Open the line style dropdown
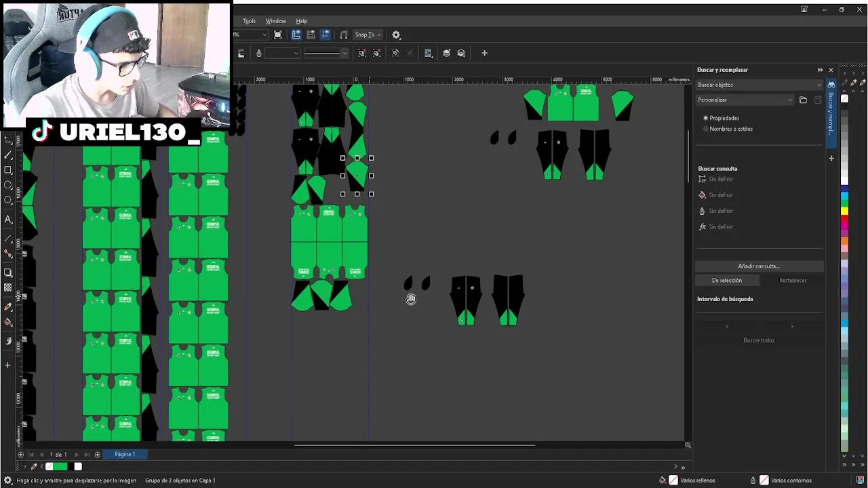868x488 pixels. (x=326, y=53)
